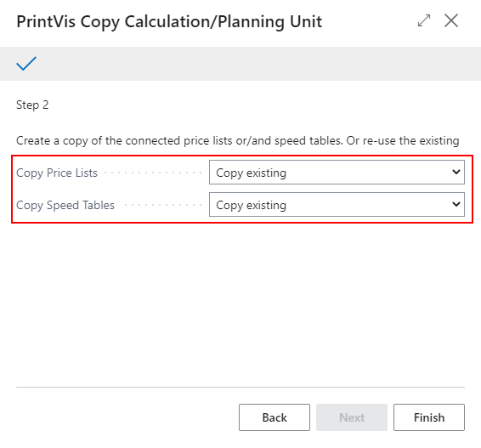Finish the copy wizard

pyautogui.click(x=429, y=417)
